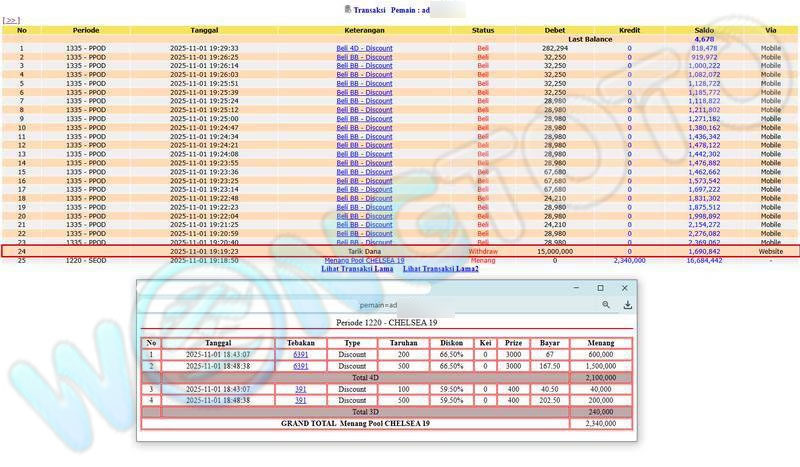Click Tebakan 6391 link in popup row 1
Screen dimensions: 800x467
pos(300,354)
